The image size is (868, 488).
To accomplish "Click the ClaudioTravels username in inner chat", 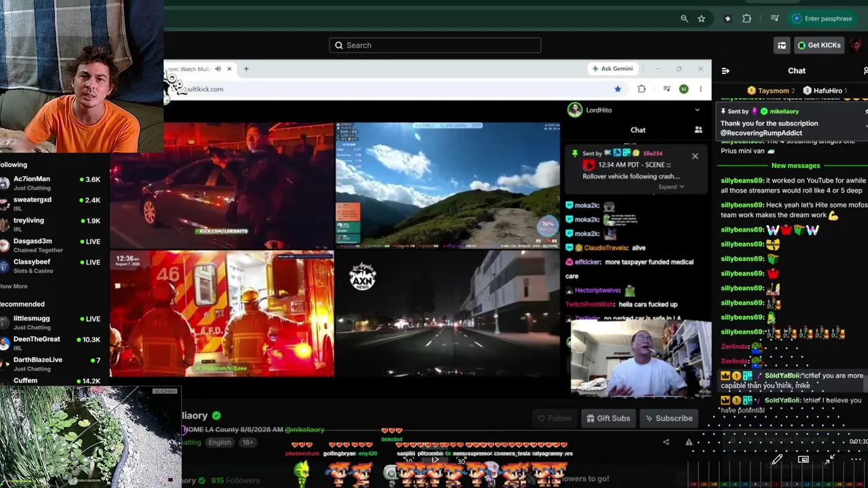I will [x=606, y=248].
